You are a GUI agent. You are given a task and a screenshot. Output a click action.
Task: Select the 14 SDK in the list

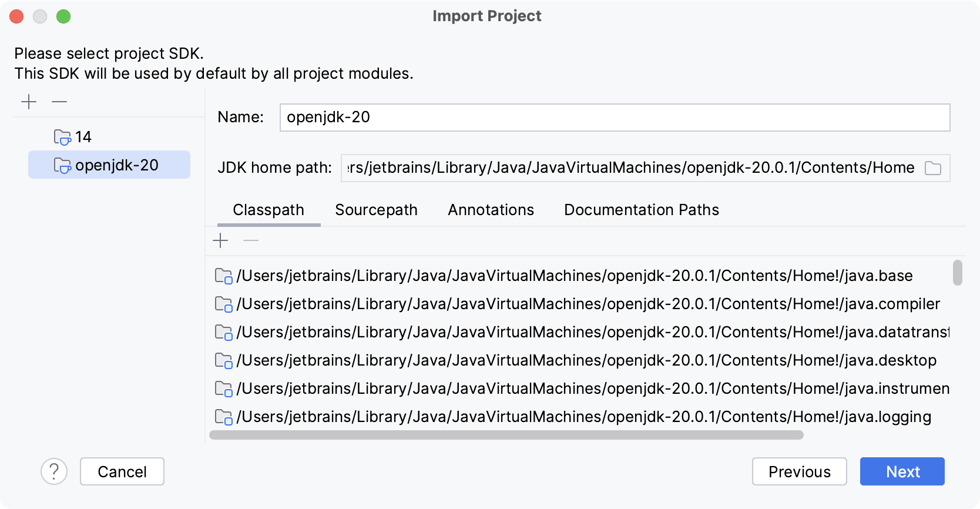(x=83, y=137)
